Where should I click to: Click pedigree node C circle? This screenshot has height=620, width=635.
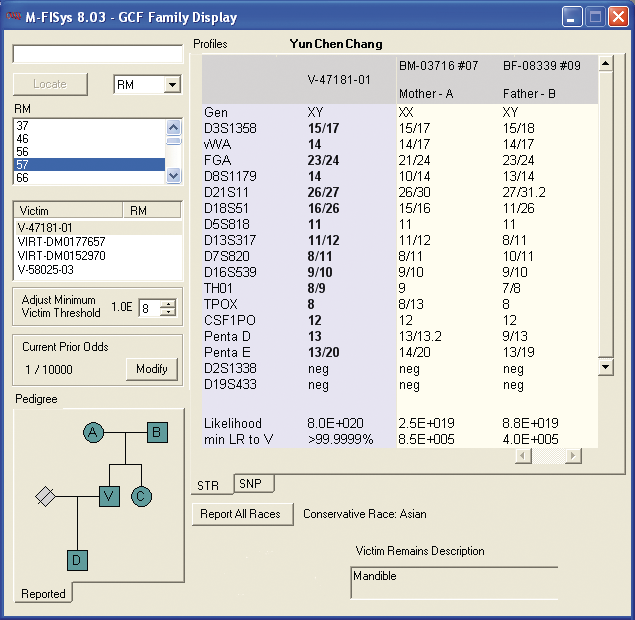pyautogui.click(x=141, y=495)
